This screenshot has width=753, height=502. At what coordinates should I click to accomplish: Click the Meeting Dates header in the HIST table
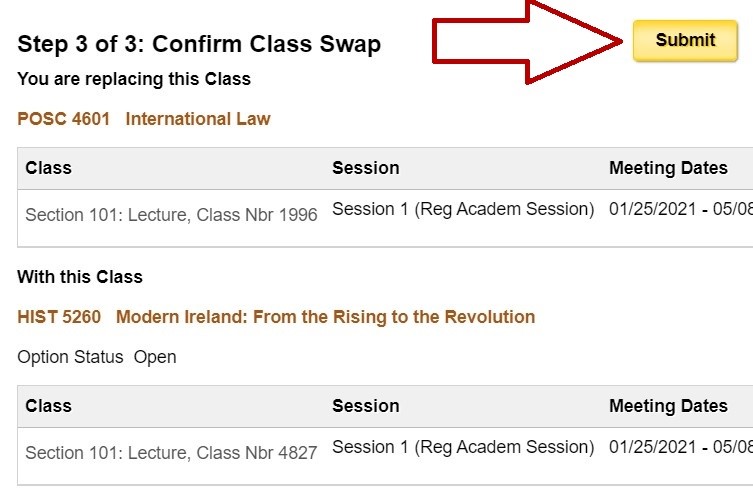668,406
